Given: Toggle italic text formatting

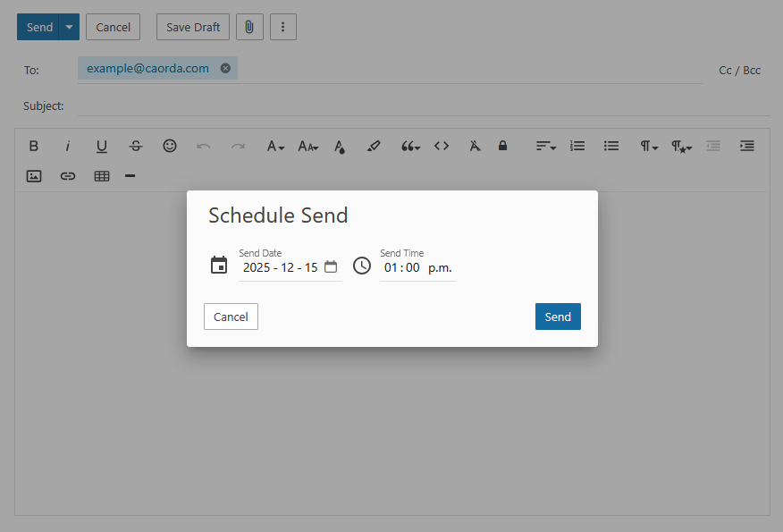Looking at the screenshot, I should (67, 146).
